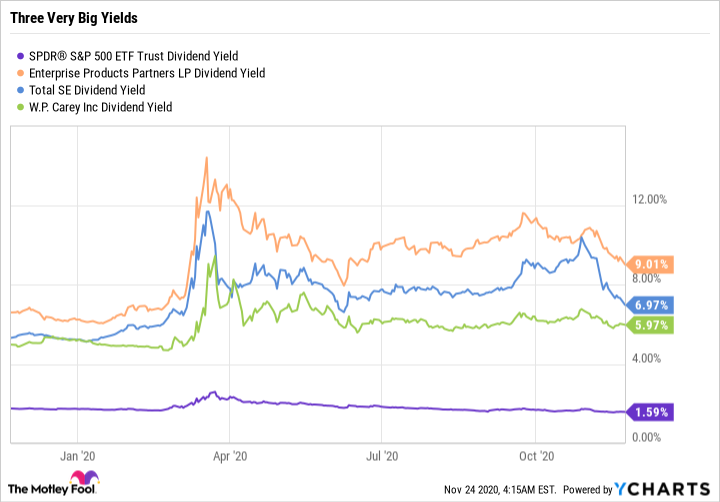
Task: Click the blue Total SE legend dot
Action: point(11,89)
